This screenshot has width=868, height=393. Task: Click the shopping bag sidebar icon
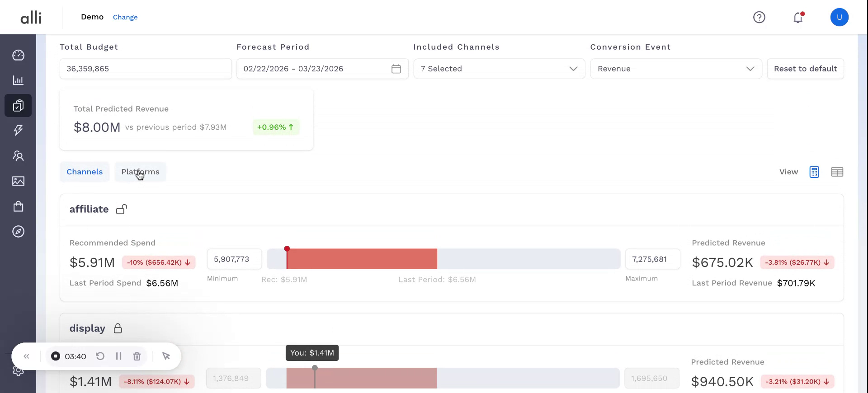coord(18,206)
